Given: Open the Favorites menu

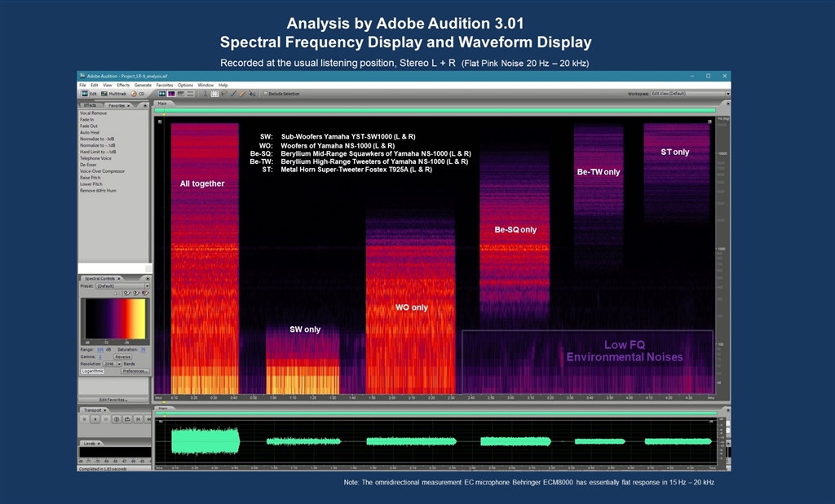Looking at the screenshot, I should pos(165,86).
